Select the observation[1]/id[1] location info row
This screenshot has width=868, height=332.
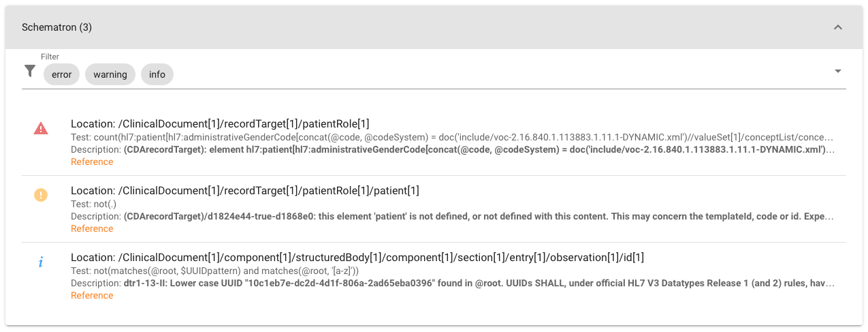tap(357, 257)
